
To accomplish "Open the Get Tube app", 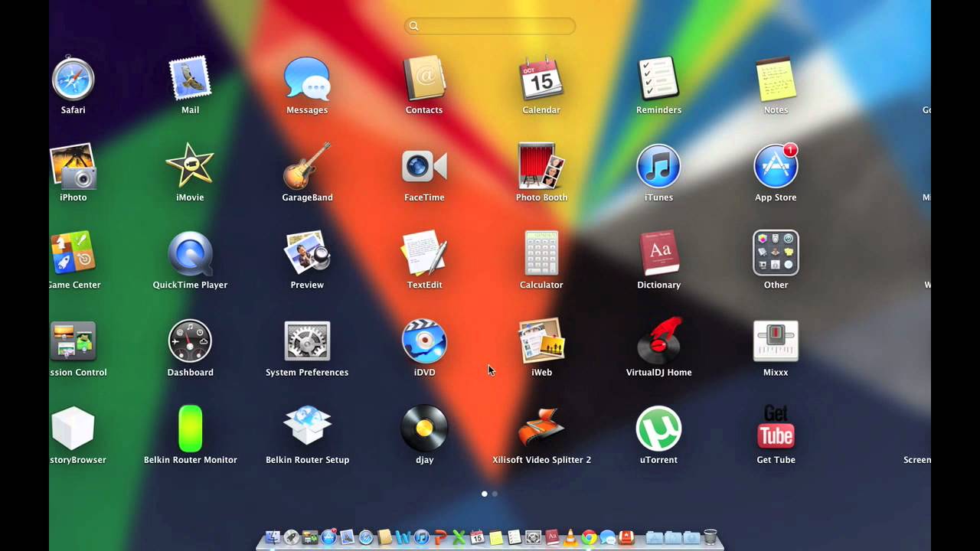I will (x=776, y=429).
